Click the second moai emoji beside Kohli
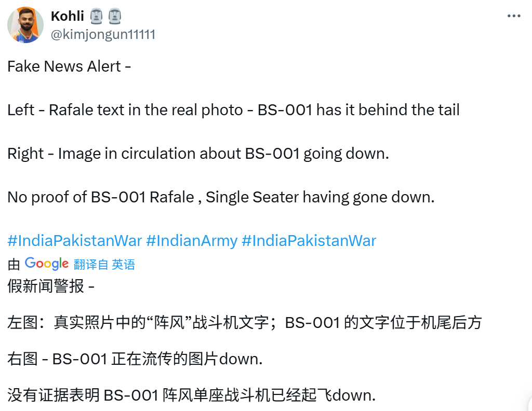Image resolution: width=532 pixels, height=411 pixels. click(x=115, y=17)
